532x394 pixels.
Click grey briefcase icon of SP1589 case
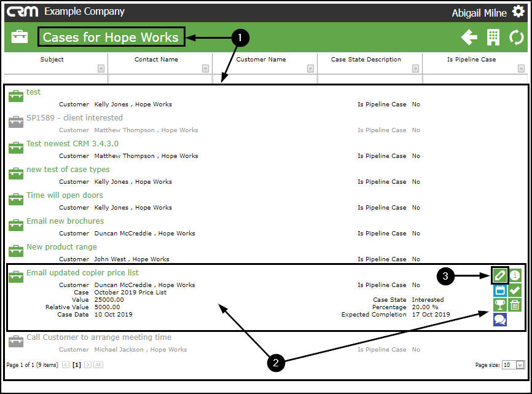pyautogui.click(x=16, y=122)
